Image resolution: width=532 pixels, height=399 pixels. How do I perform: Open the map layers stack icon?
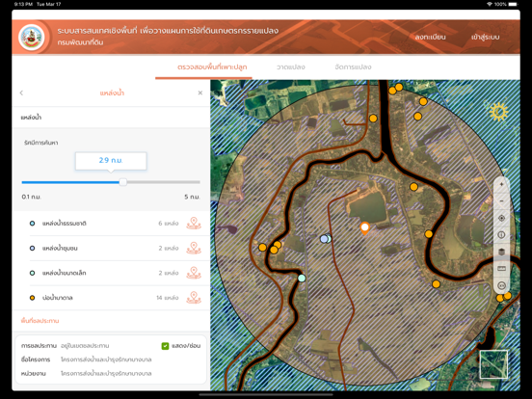coord(501,252)
